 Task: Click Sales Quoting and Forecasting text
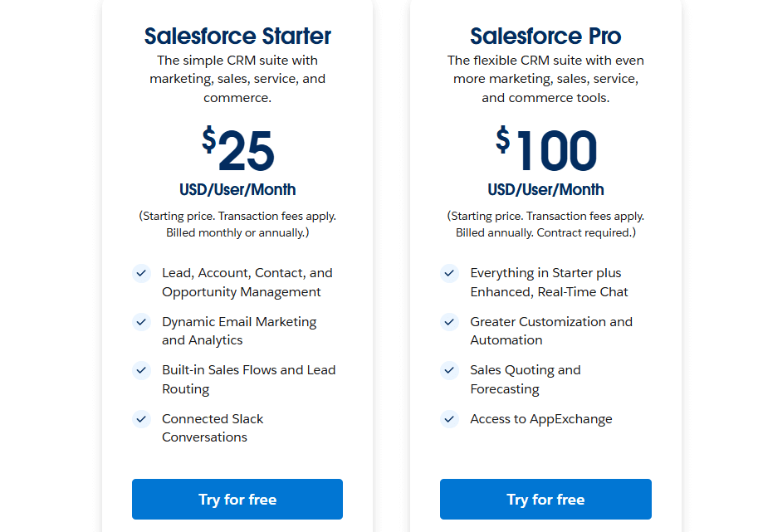(525, 379)
